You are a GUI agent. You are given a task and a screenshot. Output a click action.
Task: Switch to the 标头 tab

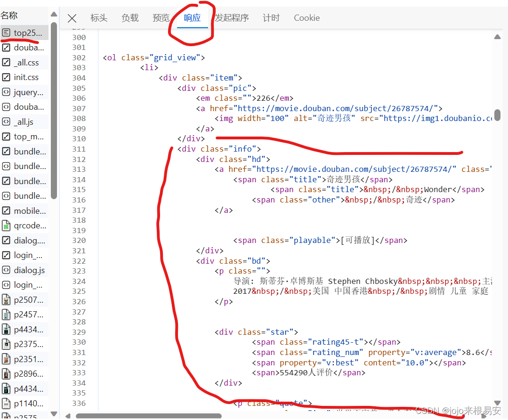[x=99, y=18]
